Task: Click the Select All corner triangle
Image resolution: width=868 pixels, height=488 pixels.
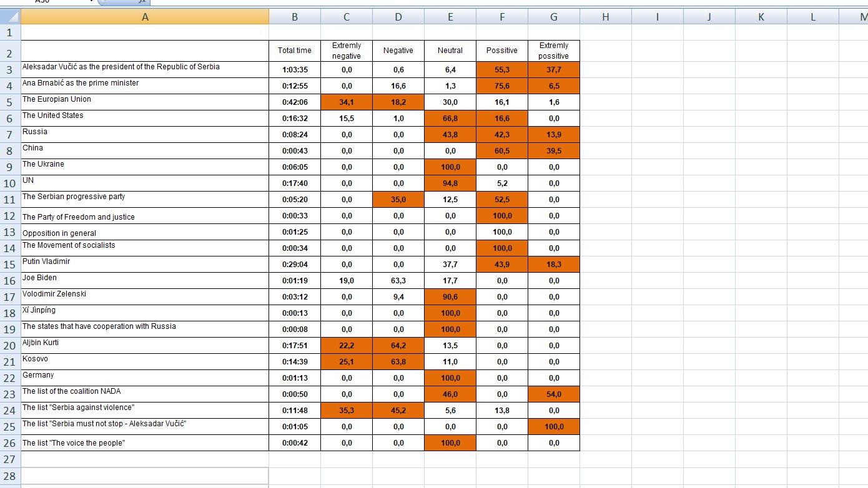Action: (10, 17)
